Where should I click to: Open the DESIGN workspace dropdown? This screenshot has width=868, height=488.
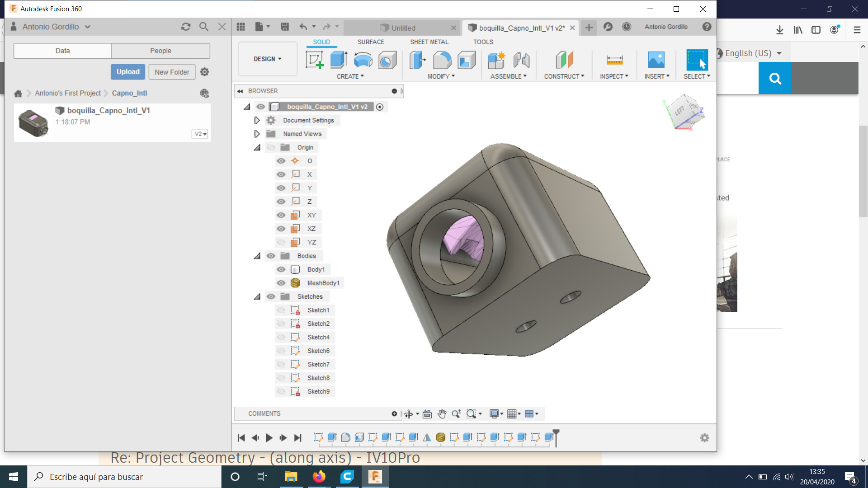[x=267, y=59]
